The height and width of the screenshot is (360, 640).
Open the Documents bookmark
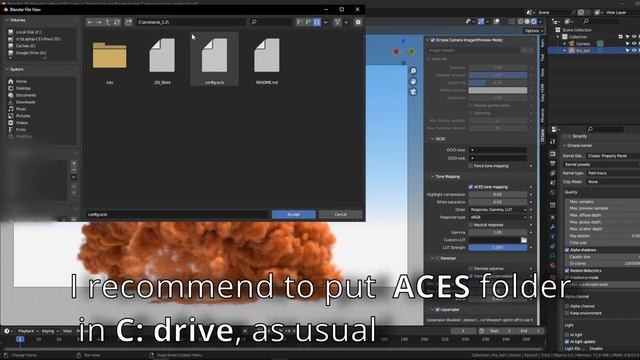coord(26,95)
